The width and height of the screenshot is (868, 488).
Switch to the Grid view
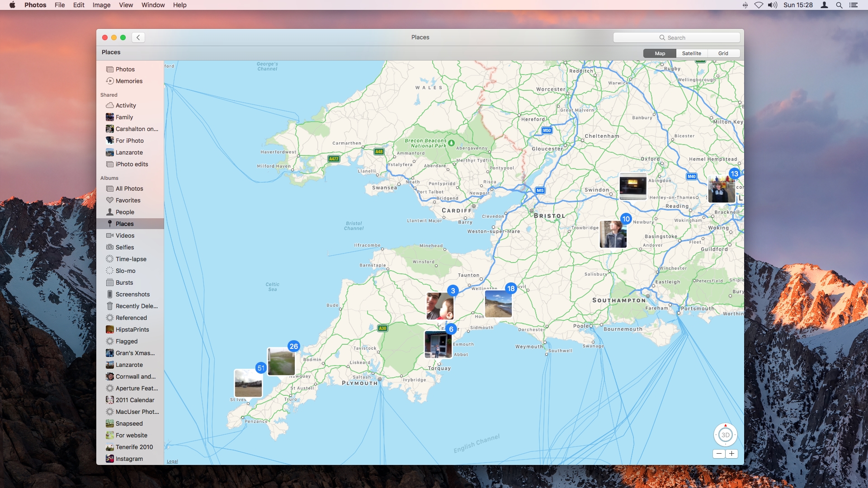coord(723,53)
